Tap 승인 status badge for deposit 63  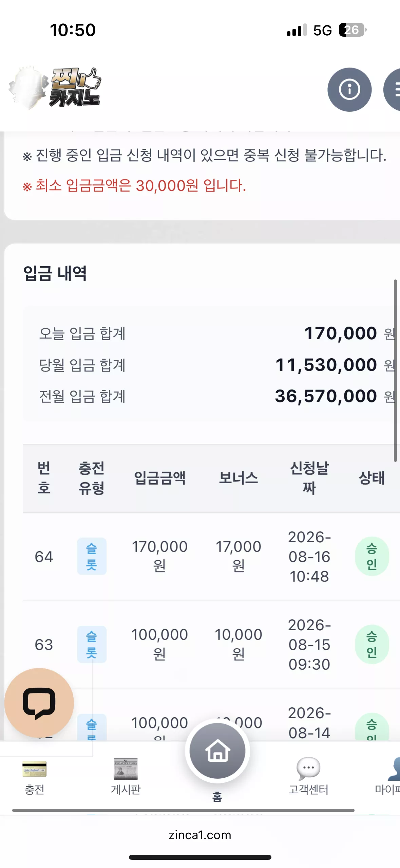pyautogui.click(x=372, y=644)
